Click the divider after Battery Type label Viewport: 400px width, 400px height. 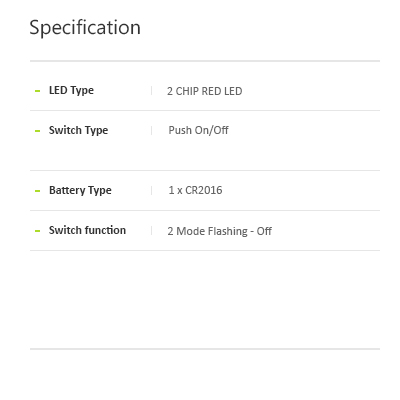[152, 191]
